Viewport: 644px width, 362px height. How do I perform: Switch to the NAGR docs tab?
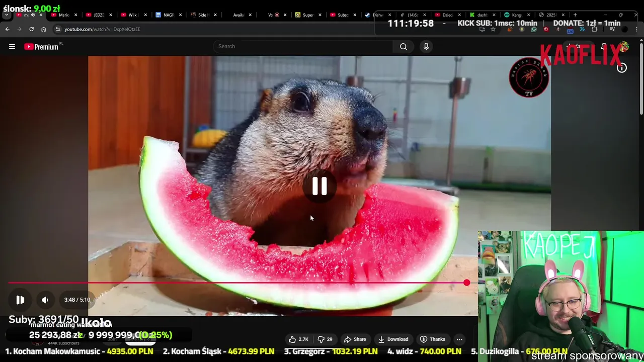169,15
